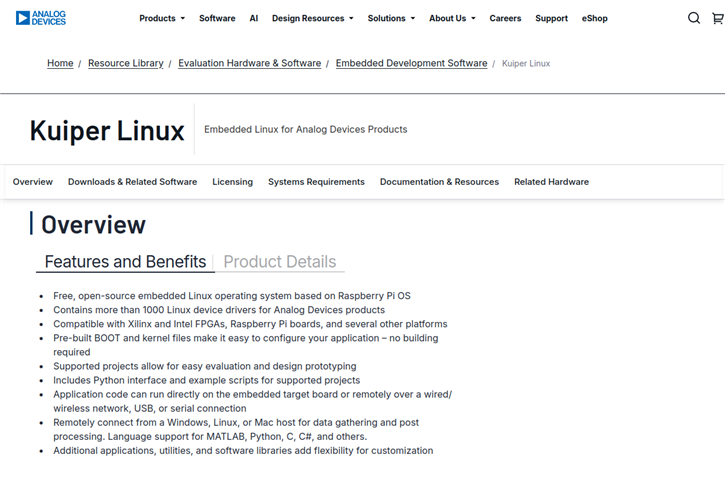Select the Features and Benefits tab
Screen dimensions: 725x483
125,262
